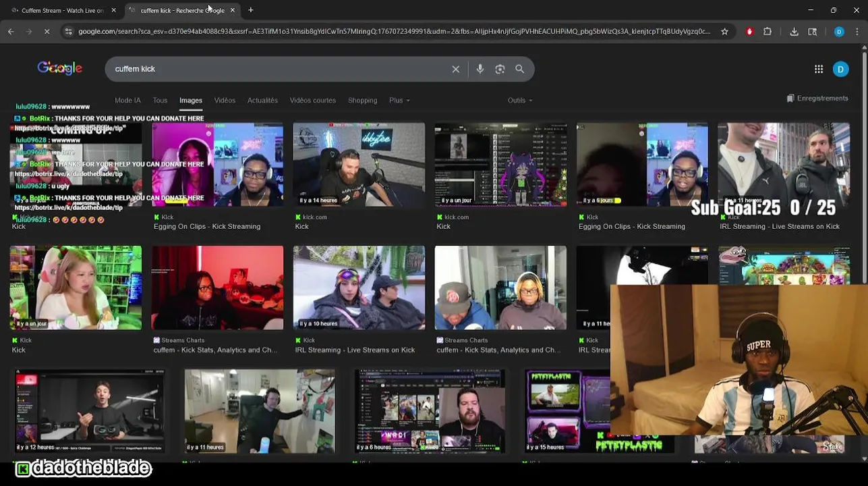Open thumbnail labeled il y a 14 heures

click(x=359, y=165)
